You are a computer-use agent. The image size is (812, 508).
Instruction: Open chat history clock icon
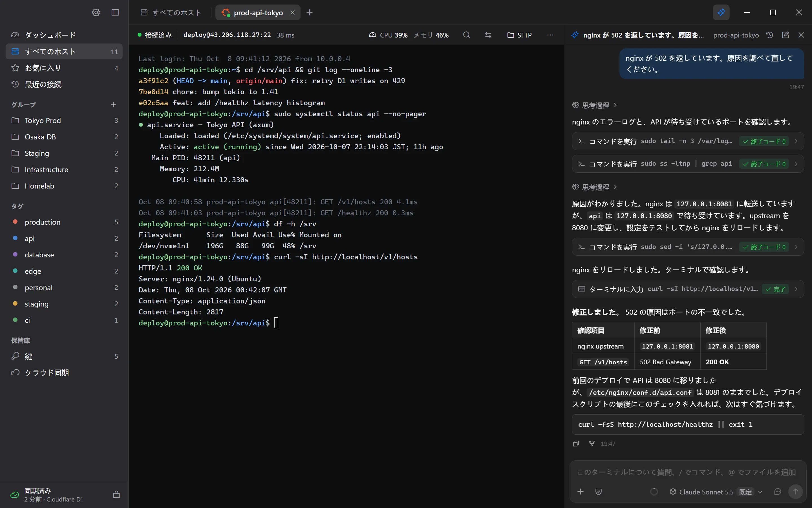pos(770,35)
